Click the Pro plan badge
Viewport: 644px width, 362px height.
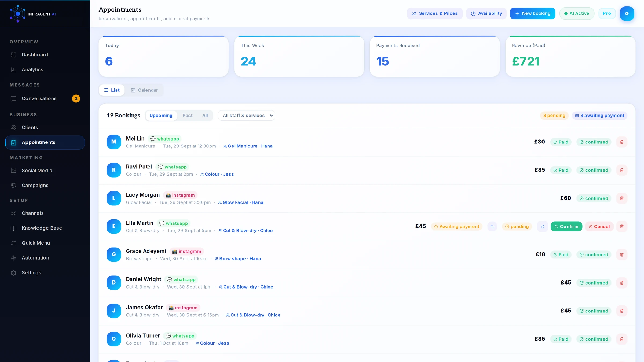[607, 13]
